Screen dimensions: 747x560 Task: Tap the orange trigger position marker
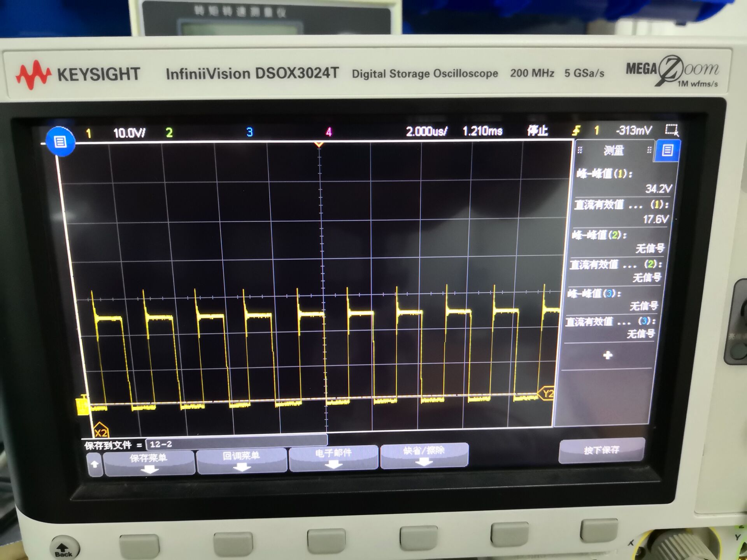319,145
